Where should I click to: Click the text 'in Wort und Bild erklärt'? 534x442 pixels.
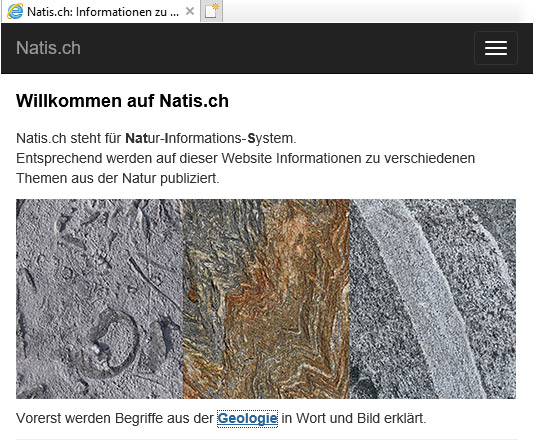coord(354,418)
